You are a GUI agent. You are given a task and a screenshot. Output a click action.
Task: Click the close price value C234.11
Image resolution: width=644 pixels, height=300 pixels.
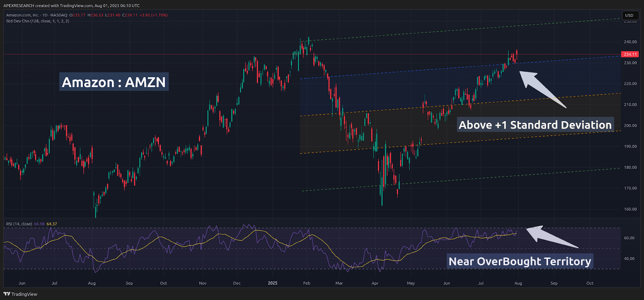pyautogui.click(x=130, y=15)
